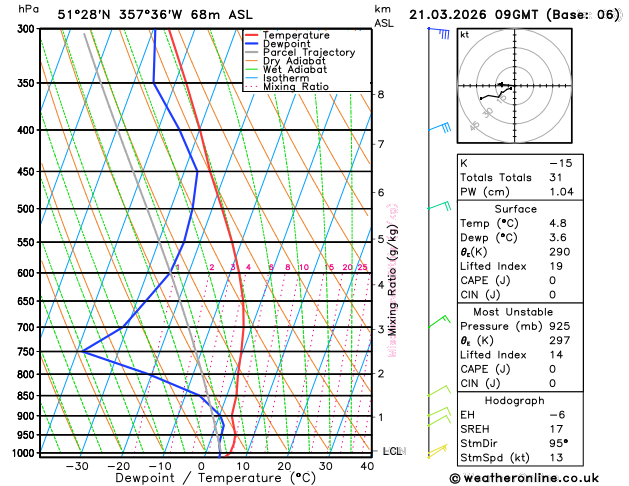This screenshot has height=486, width=629.
Task: Click the gray Parcel Trajectory legend line
Action: tap(252, 53)
